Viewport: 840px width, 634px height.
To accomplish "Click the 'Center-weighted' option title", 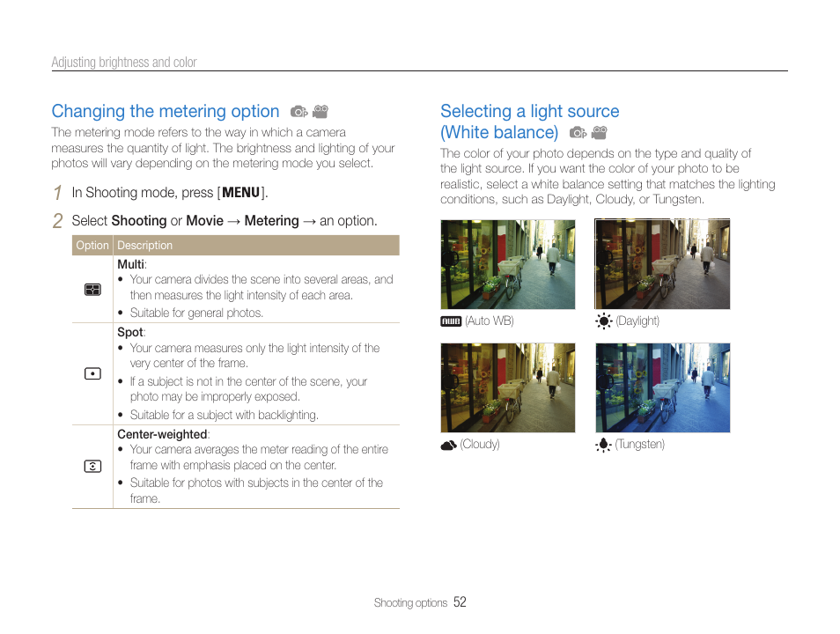I will [162, 434].
